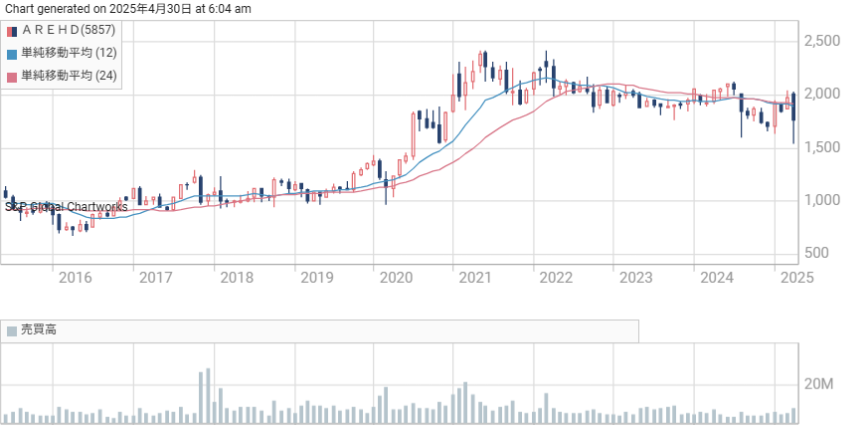Click the 2,000 price axis label
The image size is (868, 430).
(821, 95)
